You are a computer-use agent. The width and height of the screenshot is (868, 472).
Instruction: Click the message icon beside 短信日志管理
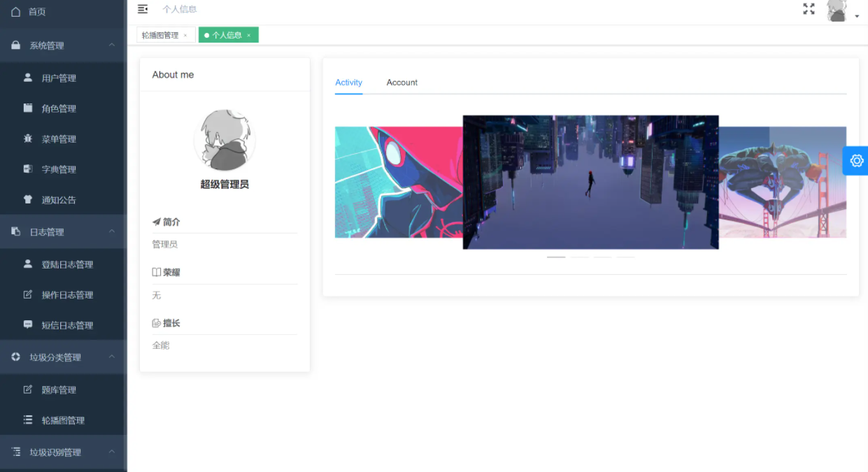[x=28, y=324]
